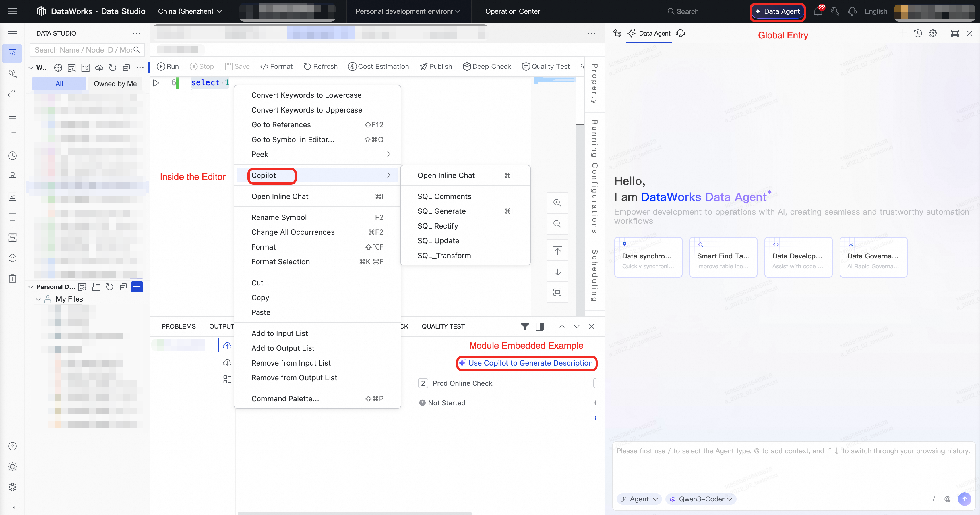This screenshot has width=980, height=515.
Task: Click Refresh in the editor toolbar
Action: 321,67
